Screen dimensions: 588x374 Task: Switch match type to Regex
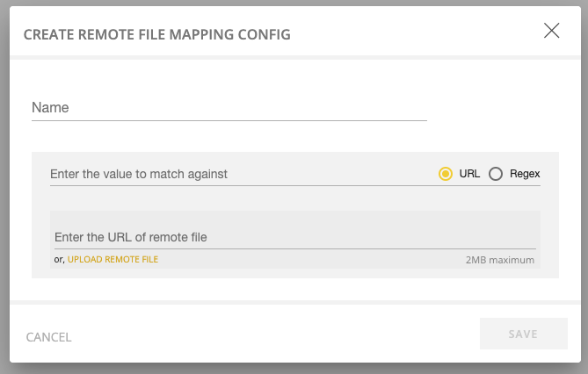pyautogui.click(x=496, y=174)
